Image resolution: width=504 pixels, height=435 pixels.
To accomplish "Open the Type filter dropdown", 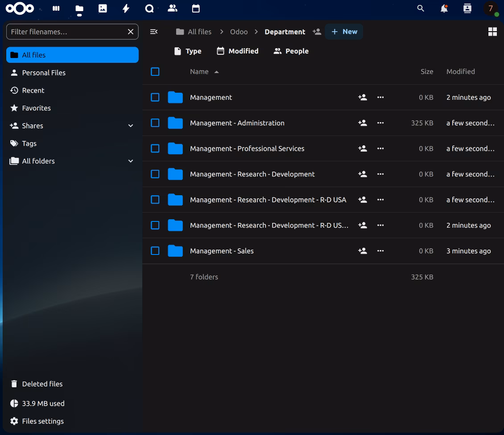I will [x=188, y=51].
